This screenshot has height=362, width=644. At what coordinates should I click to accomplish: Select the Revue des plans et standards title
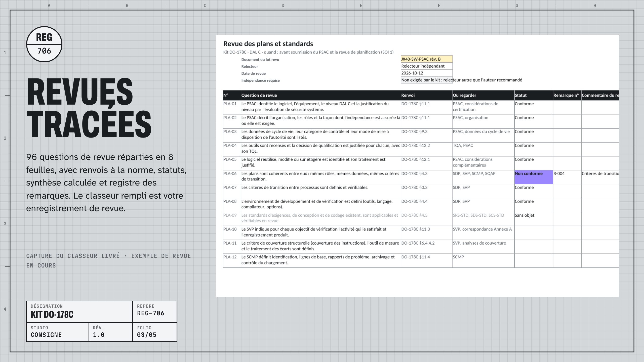268,44
